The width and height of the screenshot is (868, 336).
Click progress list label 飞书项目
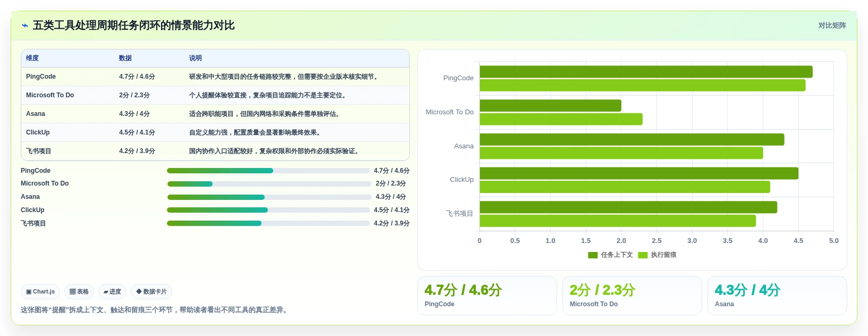click(x=33, y=223)
